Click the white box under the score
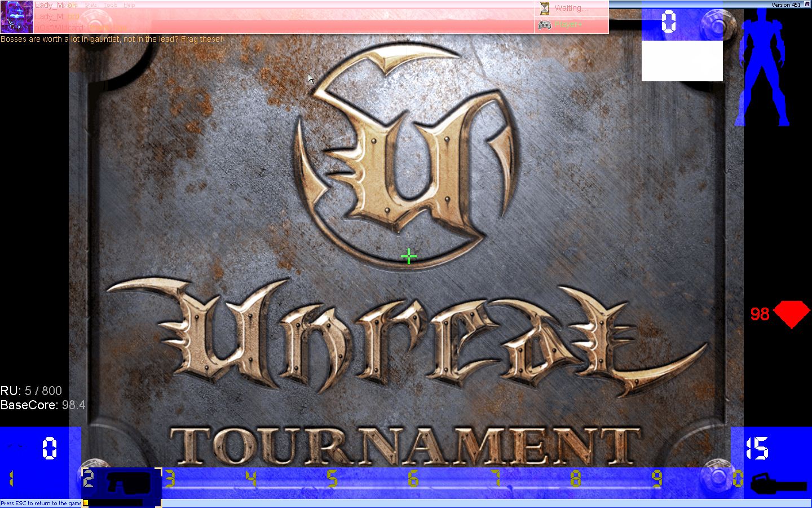 coord(682,61)
